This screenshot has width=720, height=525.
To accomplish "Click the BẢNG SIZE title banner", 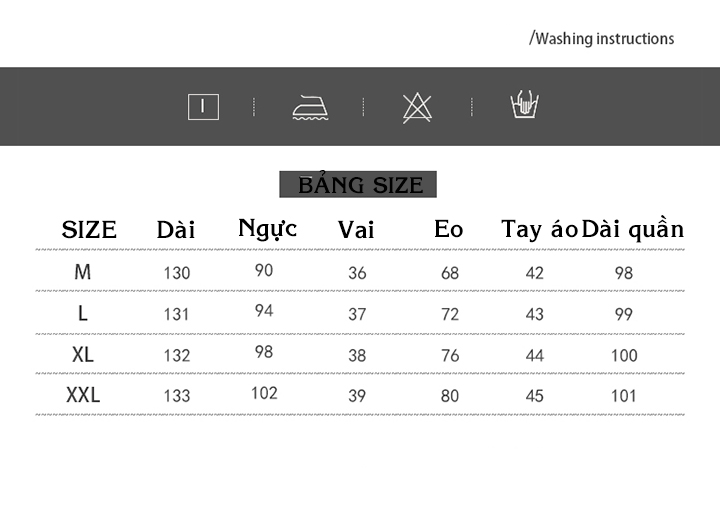I will pos(358,184).
